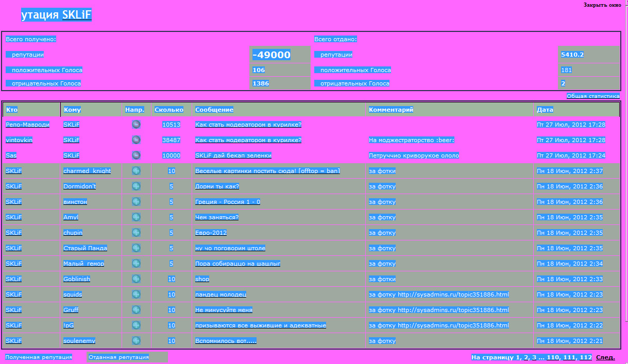Open topic пандец молодец
Image resolution: width=628 pixels, height=364 pixels.
click(x=220, y=294)
